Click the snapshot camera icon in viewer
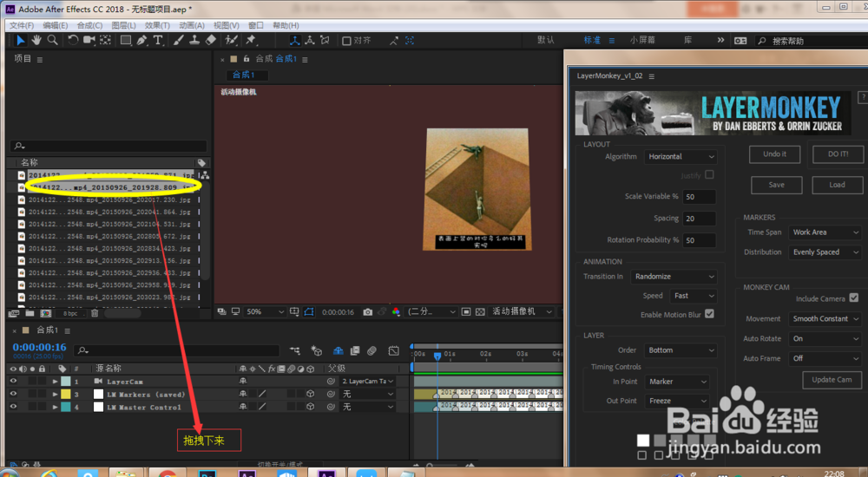Screen dimensions: 868x477 (x=367, y=312)
